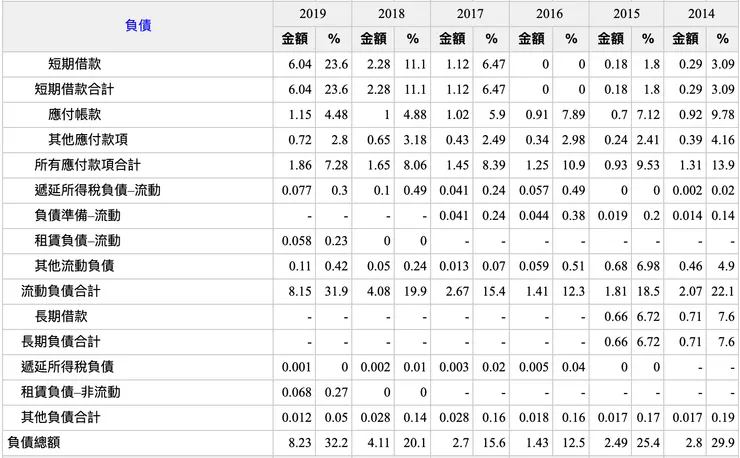This screenshot has width=740, height=458.
Task: Select 2017 流動負債合計 amount 2.67
Action: tap(458, 291)
